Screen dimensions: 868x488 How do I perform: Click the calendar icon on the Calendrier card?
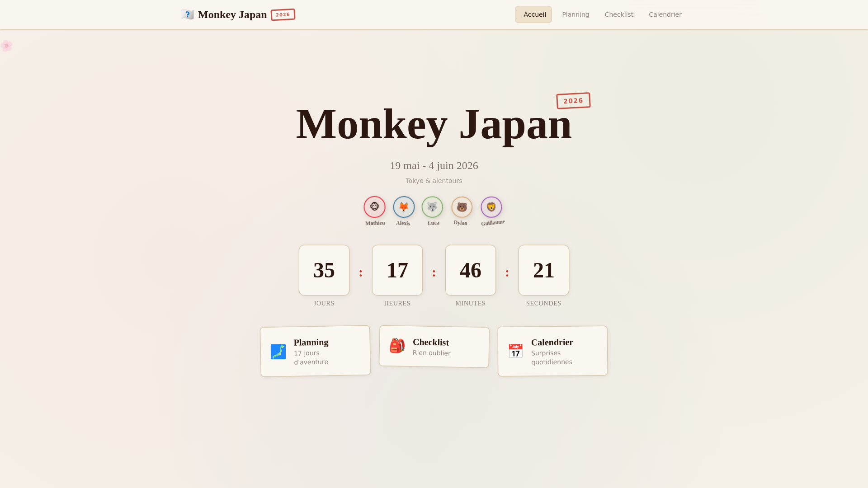(x=515, y=351)
